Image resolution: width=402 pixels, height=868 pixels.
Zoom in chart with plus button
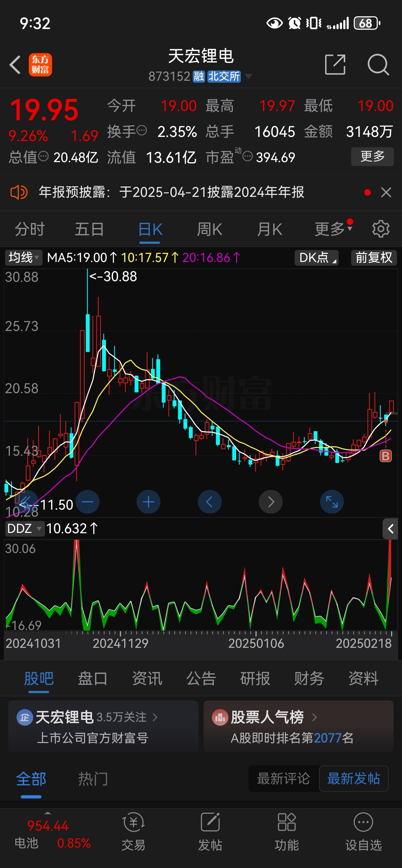(x=149, y=502)
